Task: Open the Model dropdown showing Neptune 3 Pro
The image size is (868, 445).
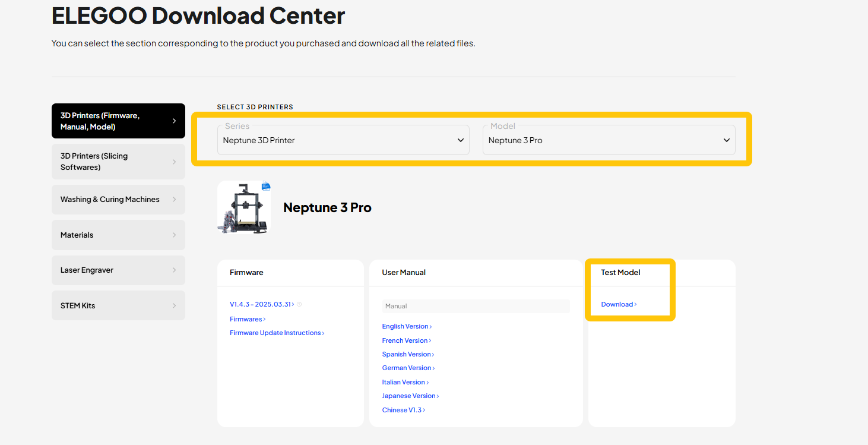Action: click(x=609, y=140)
